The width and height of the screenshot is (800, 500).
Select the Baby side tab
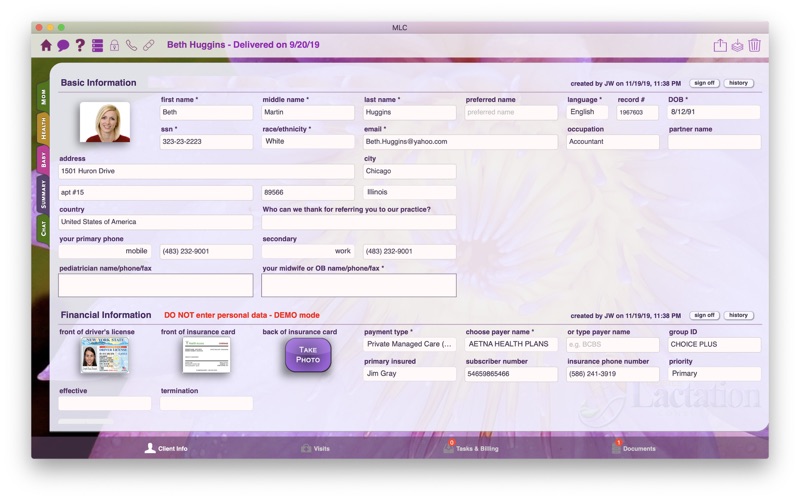click(43, 160)
